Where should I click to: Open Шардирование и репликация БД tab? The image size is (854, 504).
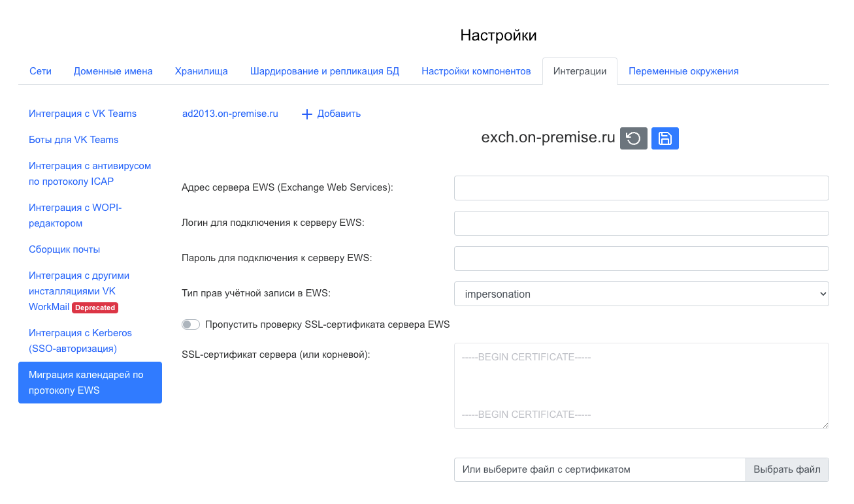(324, 71)
